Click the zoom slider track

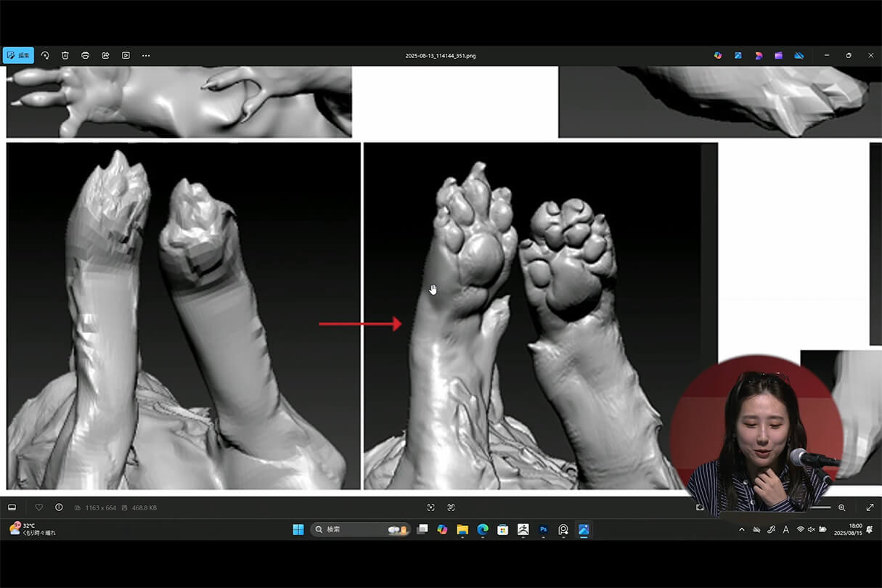[x=820, y=507]
